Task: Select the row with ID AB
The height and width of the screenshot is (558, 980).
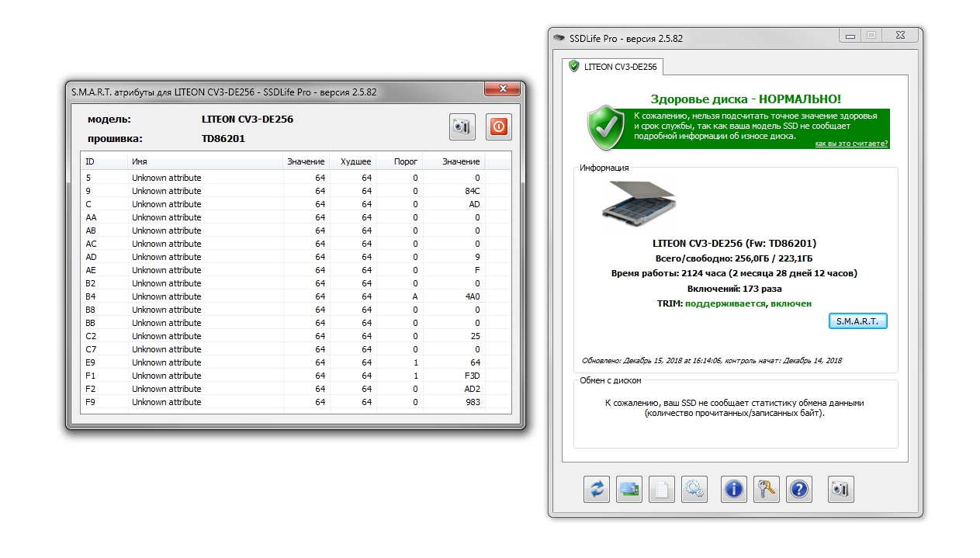Action: pyautogui.click(x=296, y=230)
